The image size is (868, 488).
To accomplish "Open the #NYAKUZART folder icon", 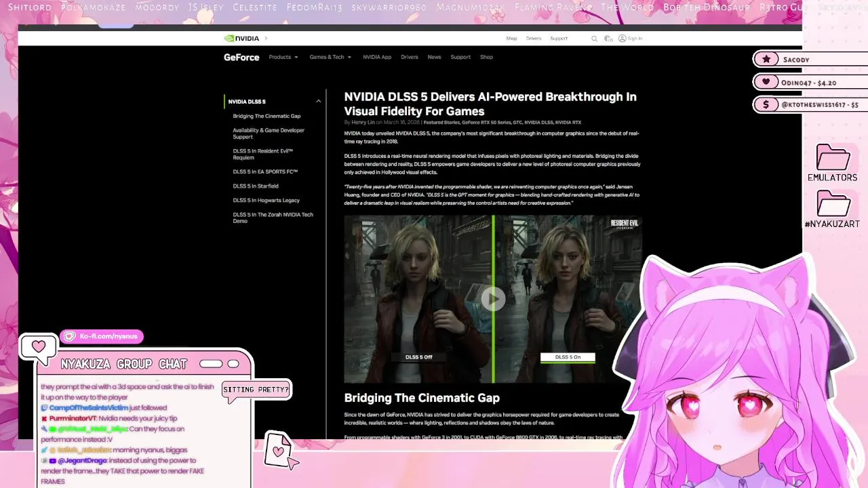I will (833, 203).
